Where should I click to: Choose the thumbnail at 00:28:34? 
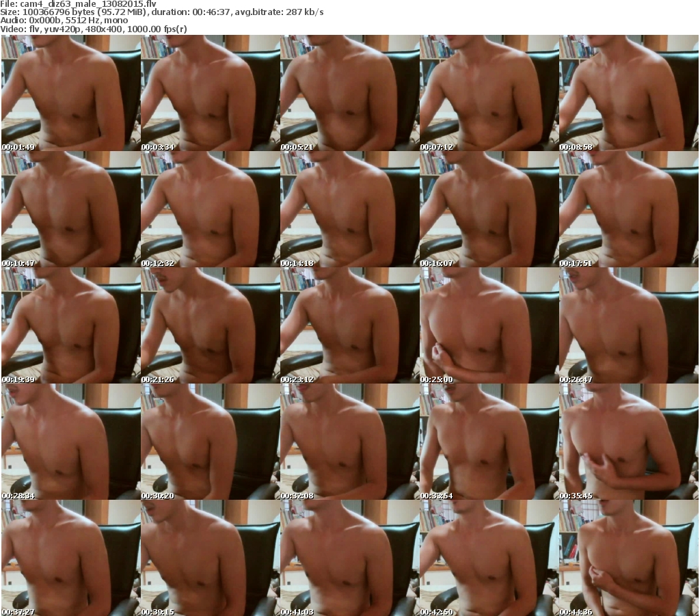coord(71,442)
